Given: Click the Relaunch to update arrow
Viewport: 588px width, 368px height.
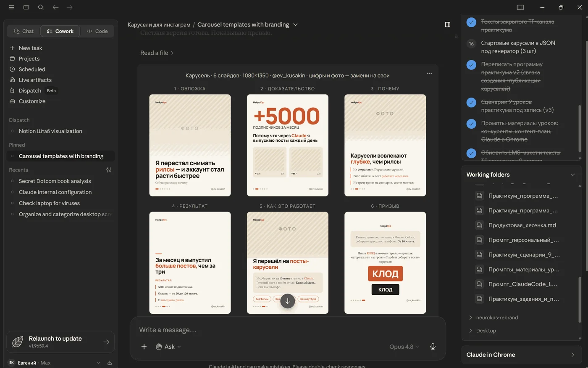Looking at the screenshot, I should [x=106, y=342].
